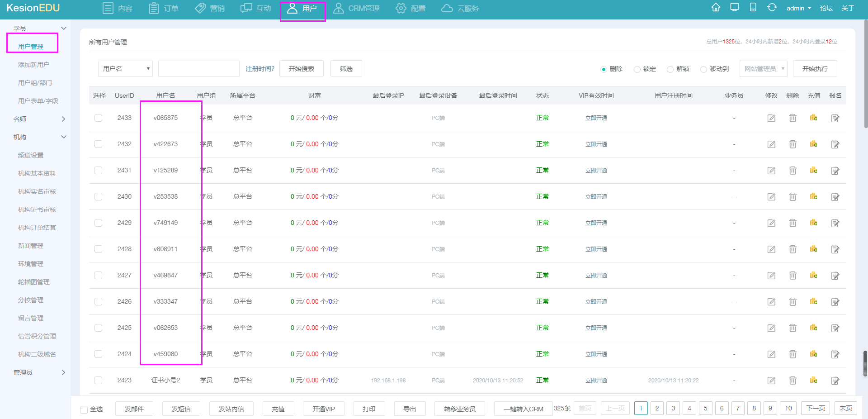Click the username search input field
Image resolution: width=868 pixels, height=419 pixels.
point(198,69)
